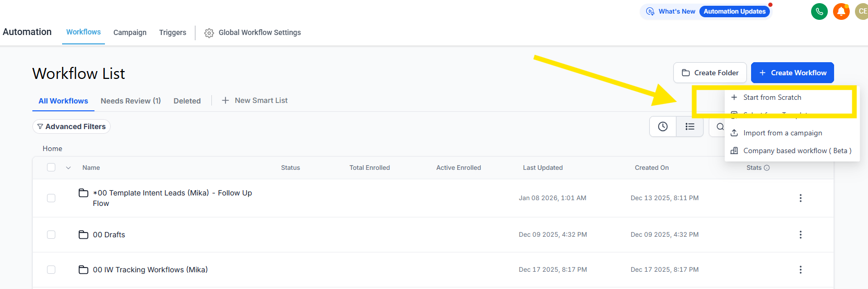Click the Stats info icon
Image resolution: width=868 pixels, height=289 pixels.
[767, 168]
